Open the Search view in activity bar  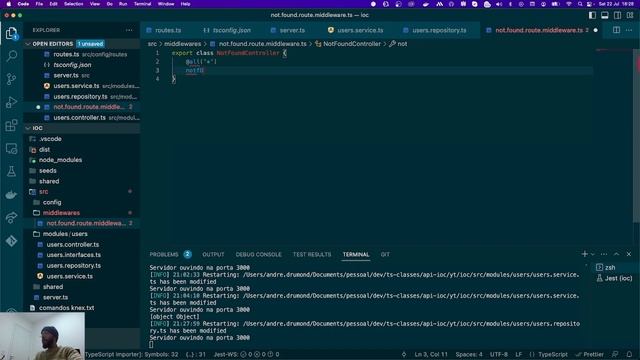tap(11, 56)
